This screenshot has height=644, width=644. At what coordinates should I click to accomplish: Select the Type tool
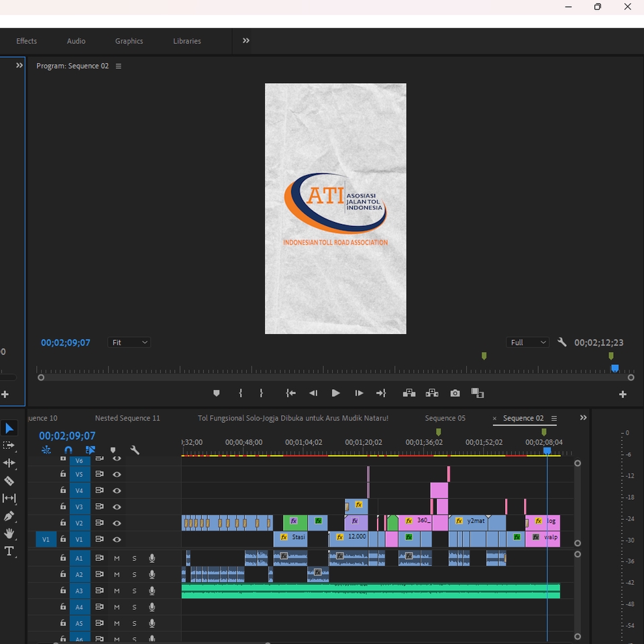point(9,551)
